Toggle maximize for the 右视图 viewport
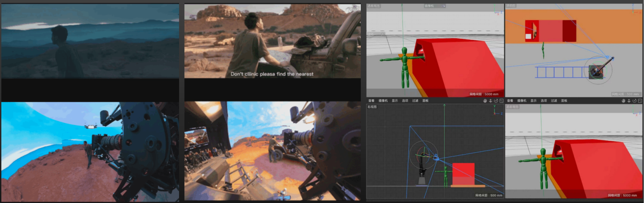The image size is (644, 203). point(501,100)
